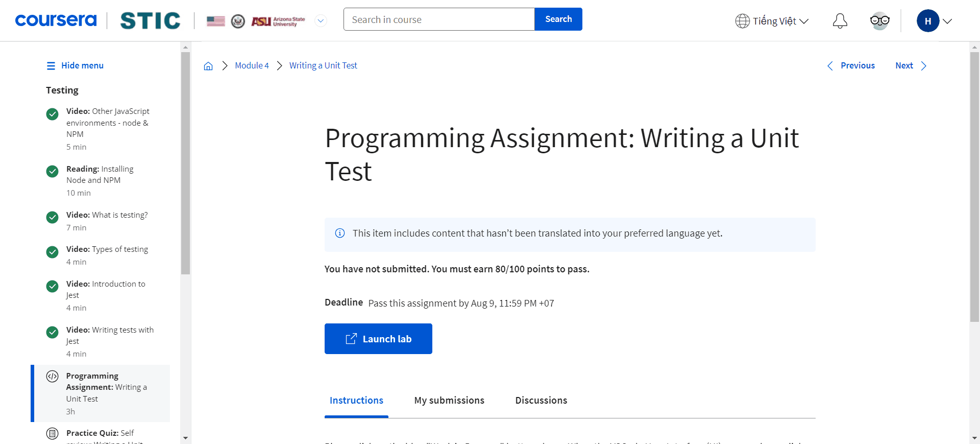Click the info icon in translation notice

(x=339, y=233)
